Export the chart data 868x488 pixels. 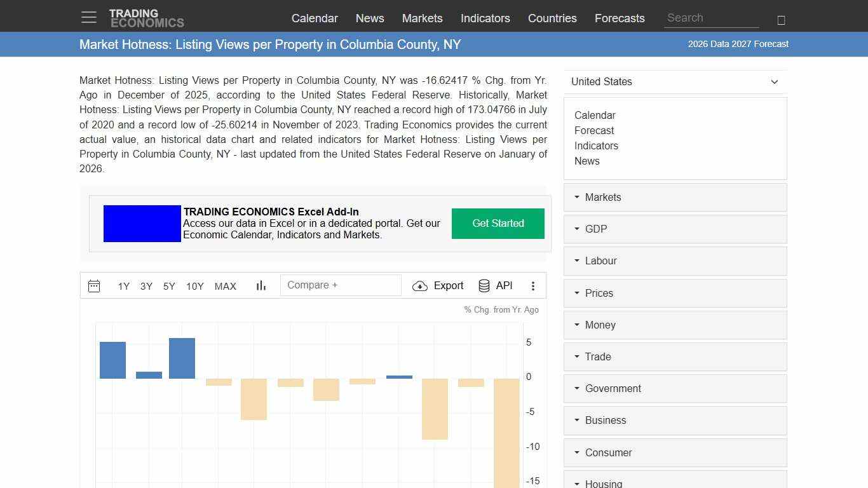pyautogui.click(x=438, y=286)
